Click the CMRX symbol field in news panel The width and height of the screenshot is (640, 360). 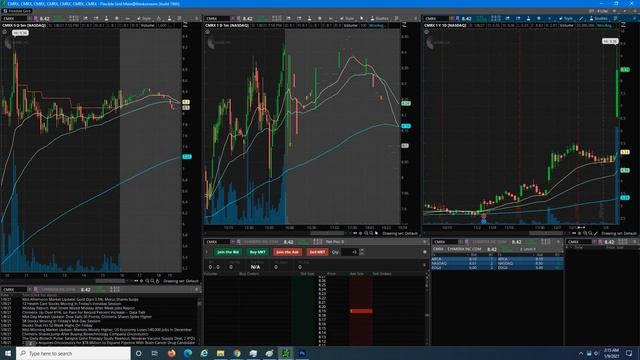point(15,289)
